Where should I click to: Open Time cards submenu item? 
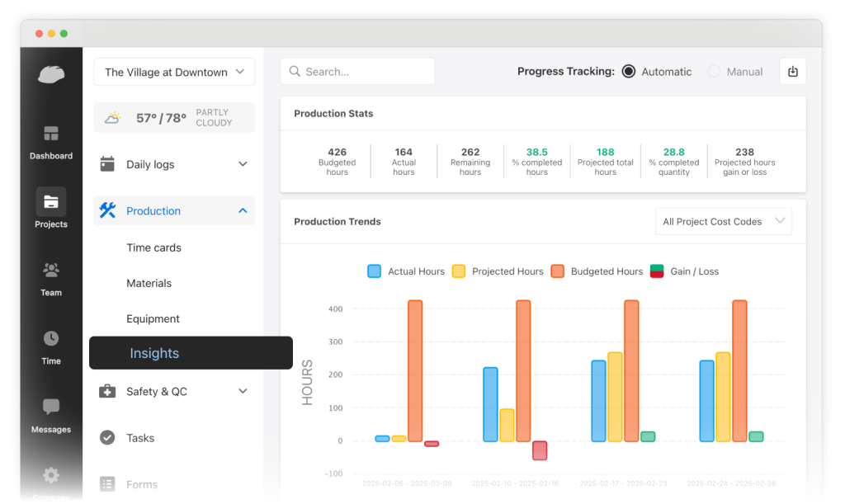point(153,247)
